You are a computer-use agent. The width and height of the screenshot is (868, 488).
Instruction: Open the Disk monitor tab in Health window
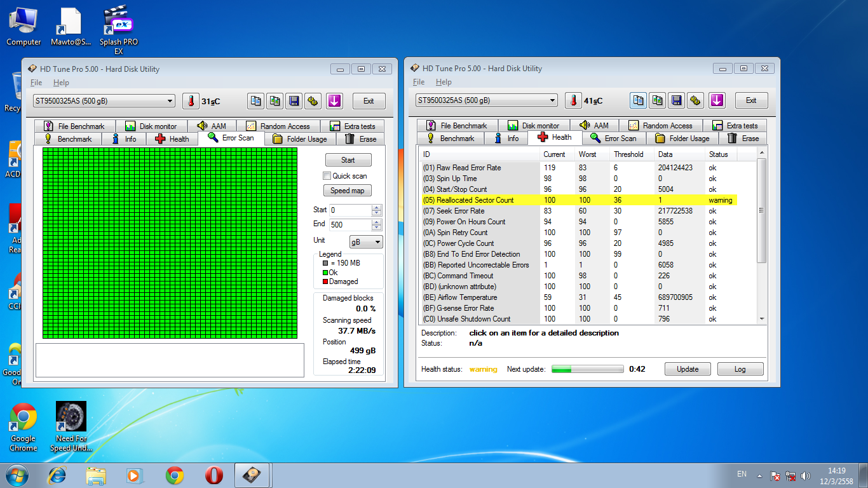pos(534,126)
